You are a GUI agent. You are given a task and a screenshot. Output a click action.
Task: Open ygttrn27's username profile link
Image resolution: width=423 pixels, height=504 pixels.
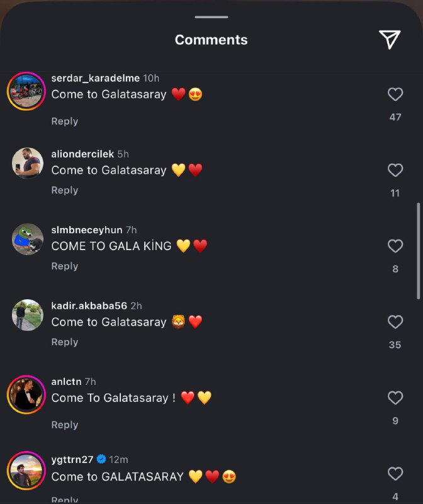click(x=72, y=459)
